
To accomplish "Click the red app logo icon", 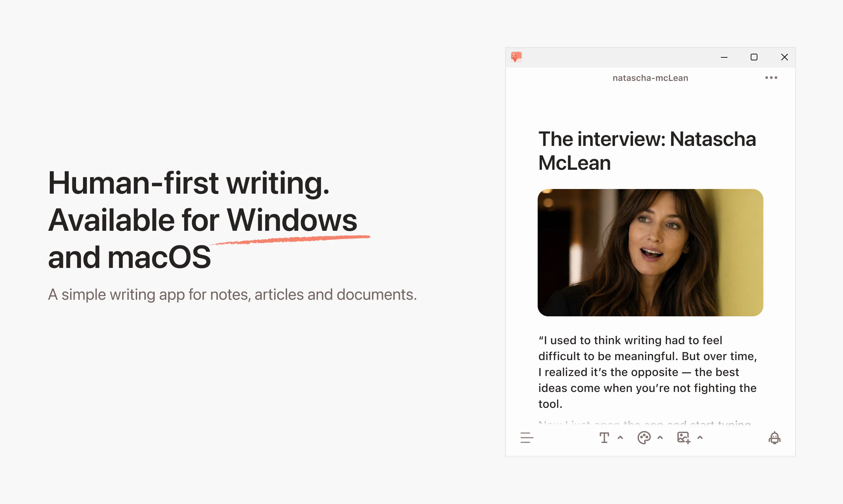I will click(516, 57).
